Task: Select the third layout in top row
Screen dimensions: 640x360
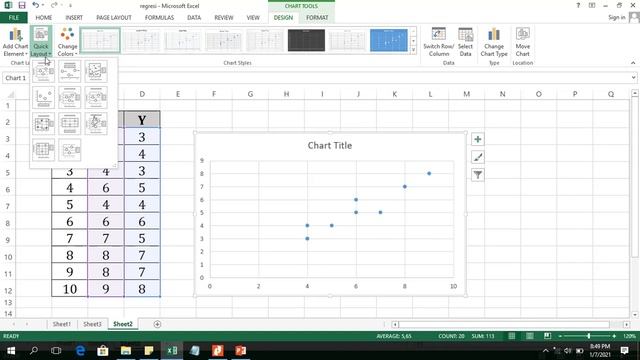Action: (96, 71)
